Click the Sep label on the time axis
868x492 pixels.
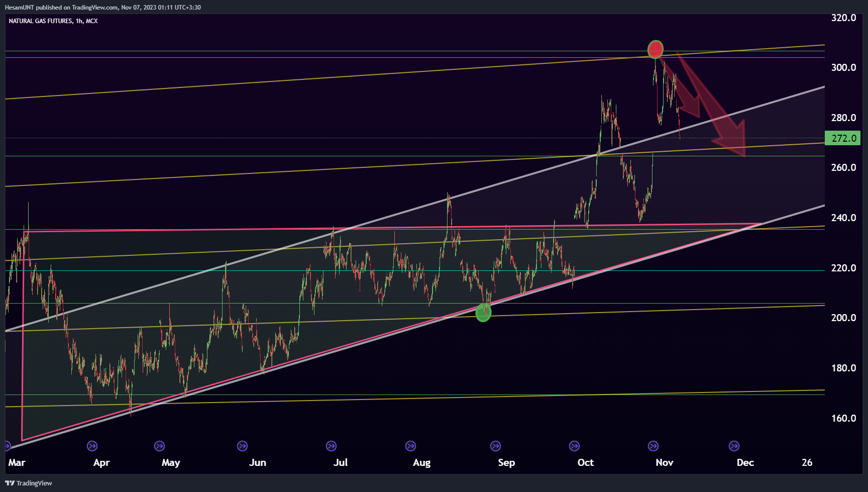coord(506,462)
